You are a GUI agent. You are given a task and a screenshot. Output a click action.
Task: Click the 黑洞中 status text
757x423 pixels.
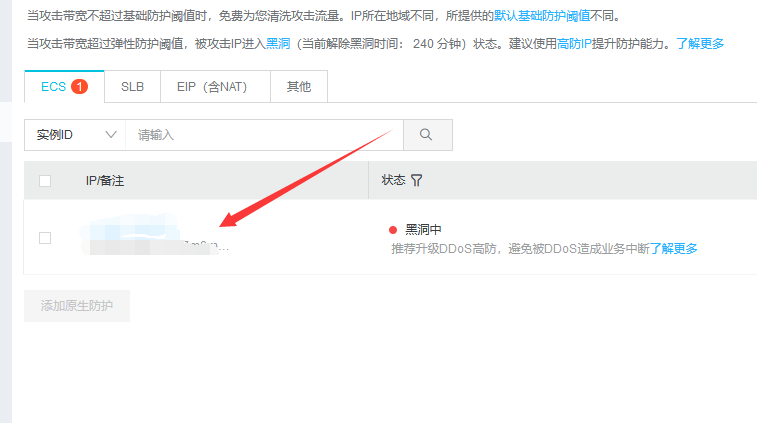(x=423, y=229)
